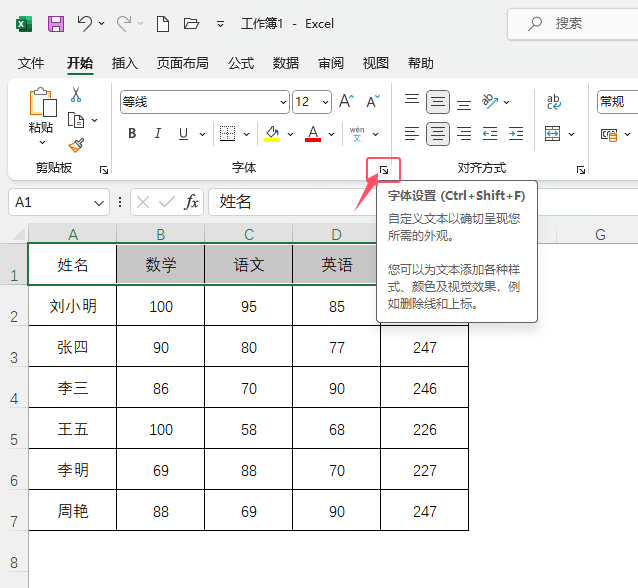This screenshot has height=588, width=638.
Task: Click the Decrease Indent icon
Action: 490,133
